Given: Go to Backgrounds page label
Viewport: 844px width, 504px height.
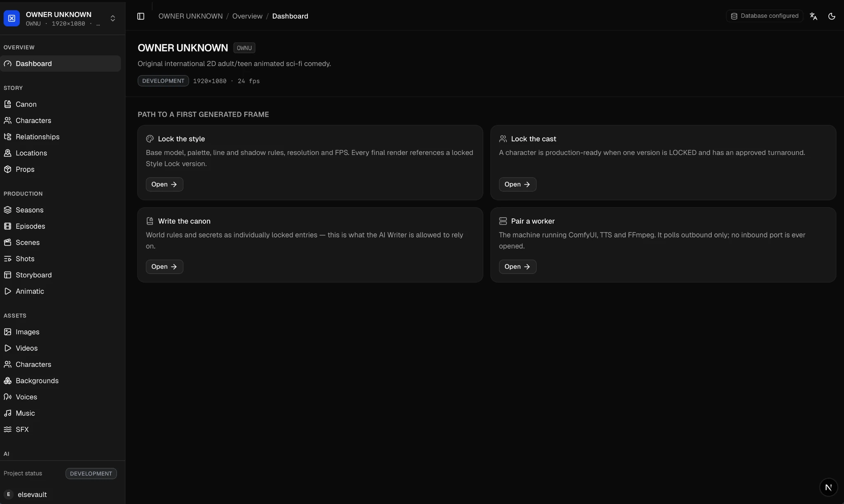Looking at the screenshot, I should [x=37, y=381].
